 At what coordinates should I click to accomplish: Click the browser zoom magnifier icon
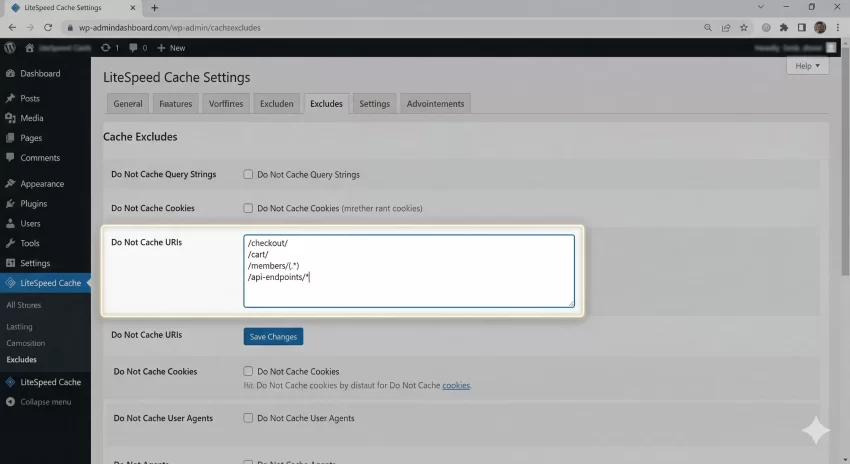point(707,28)
